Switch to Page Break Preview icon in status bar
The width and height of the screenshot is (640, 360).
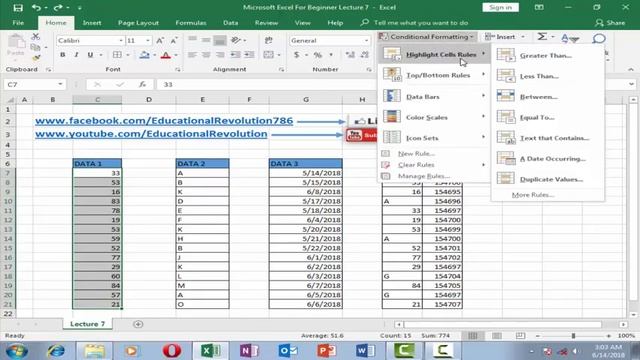tap(520, 336)
